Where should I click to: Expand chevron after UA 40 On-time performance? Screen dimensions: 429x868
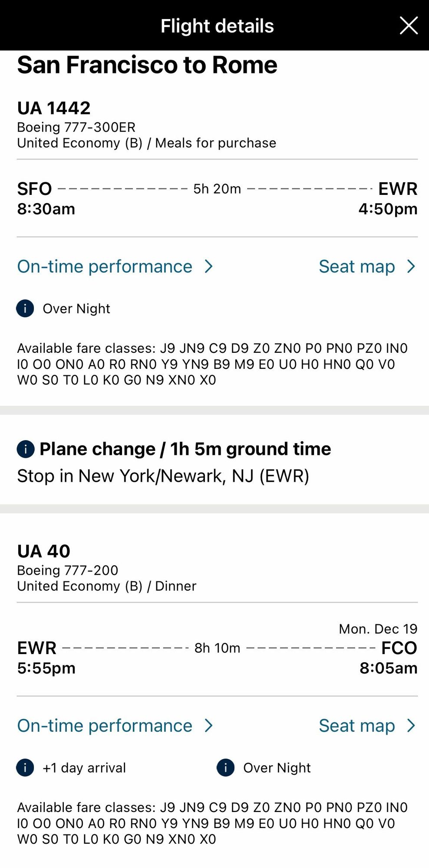[209, 726]
